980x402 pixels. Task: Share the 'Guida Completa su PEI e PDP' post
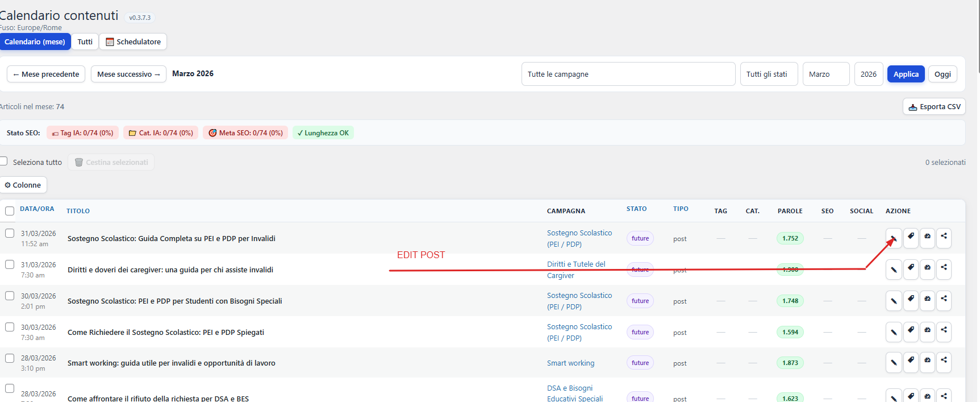tap(944, 238)
